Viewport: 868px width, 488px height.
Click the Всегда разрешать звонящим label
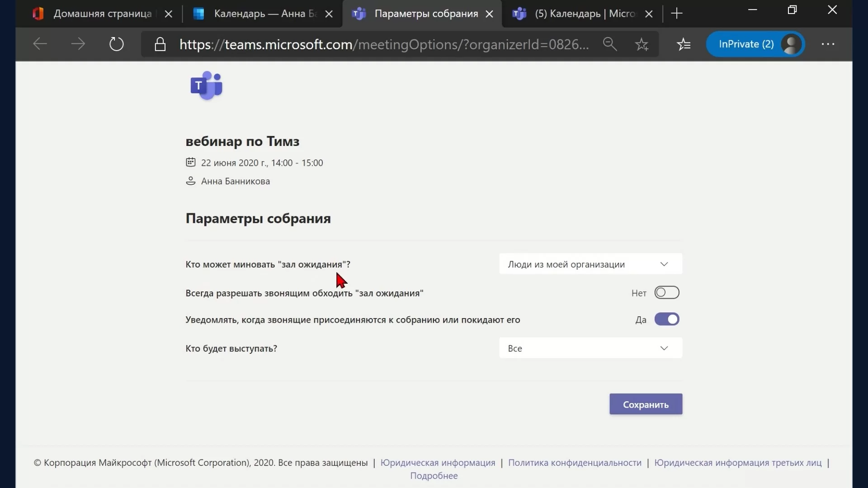tap(304, 293)
